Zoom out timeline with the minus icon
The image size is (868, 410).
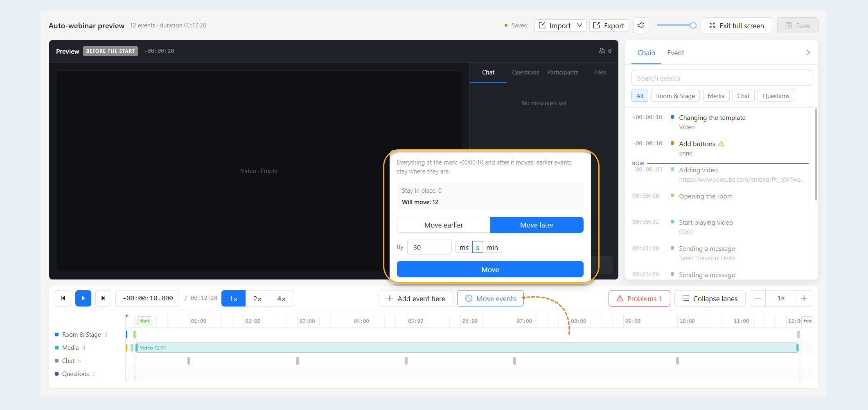point(758,298)
